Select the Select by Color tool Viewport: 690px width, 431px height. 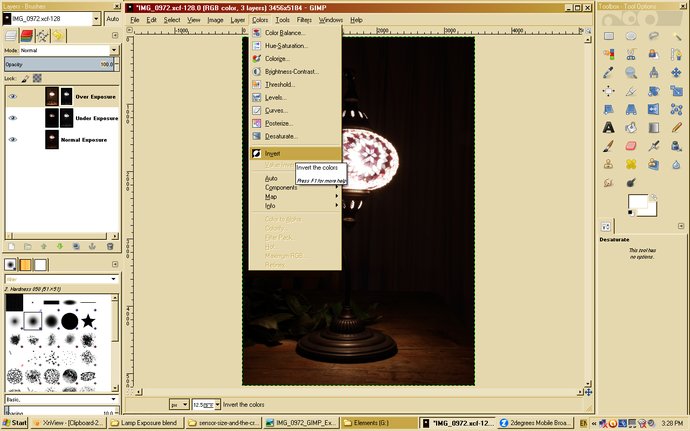(x=609, y=54)
